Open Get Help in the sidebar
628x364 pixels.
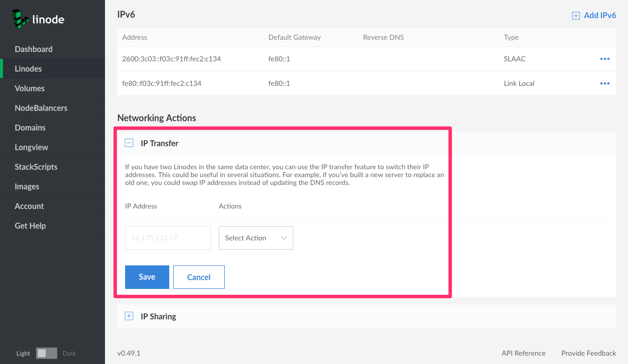click(30, 226)
